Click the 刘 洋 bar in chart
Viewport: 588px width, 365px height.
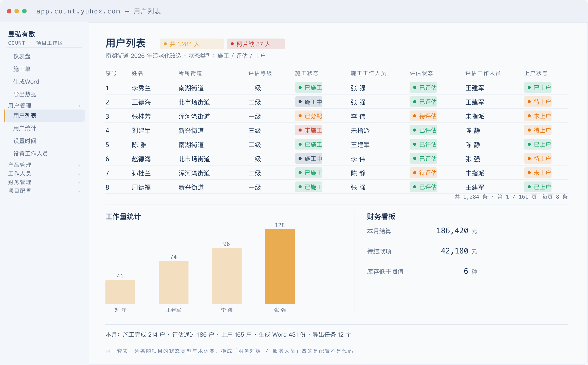click(x=120, y=292)
